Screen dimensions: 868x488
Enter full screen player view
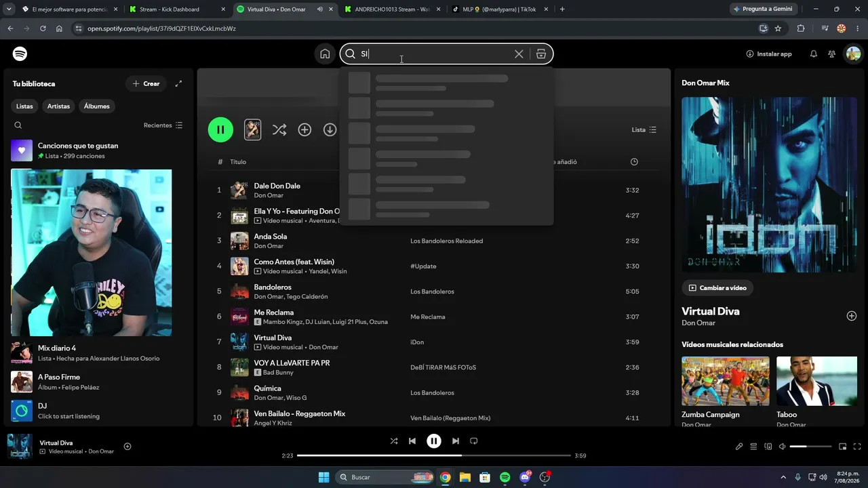856,447
